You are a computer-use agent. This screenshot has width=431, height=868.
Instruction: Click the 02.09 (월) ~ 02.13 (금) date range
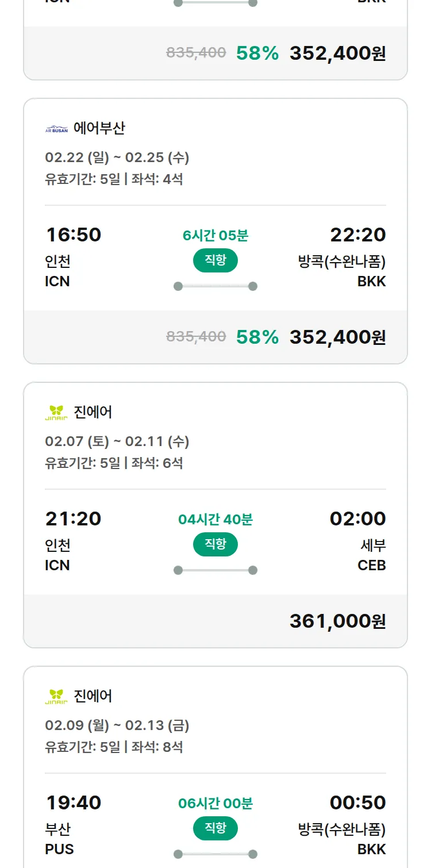pos(117,725)
